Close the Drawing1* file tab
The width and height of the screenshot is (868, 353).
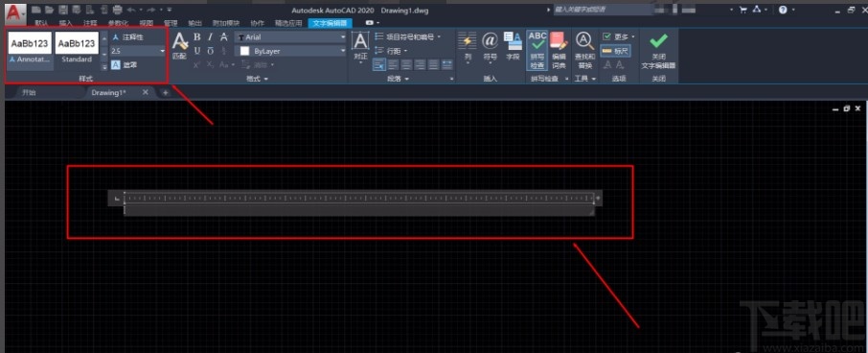tap(145, 92)
